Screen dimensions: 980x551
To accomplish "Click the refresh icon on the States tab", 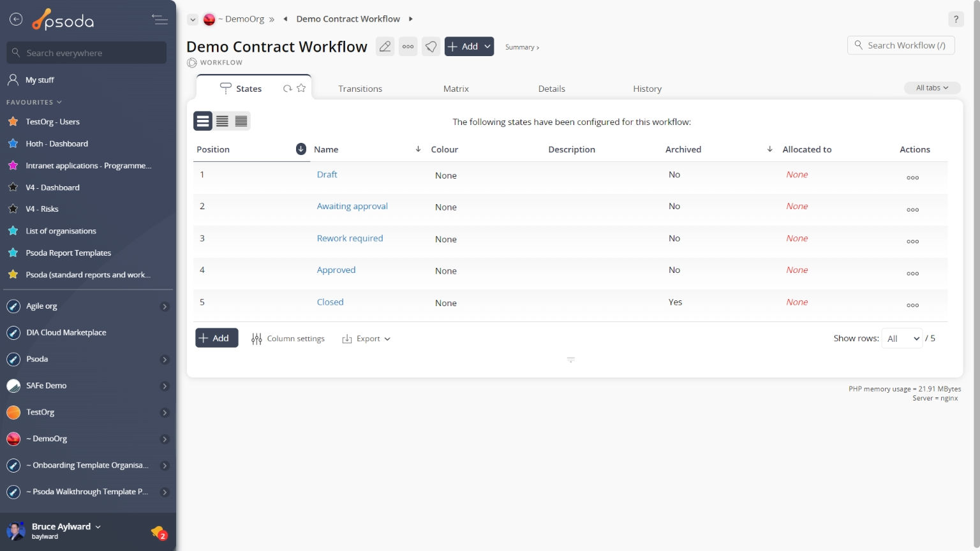I will pos(288,89).
